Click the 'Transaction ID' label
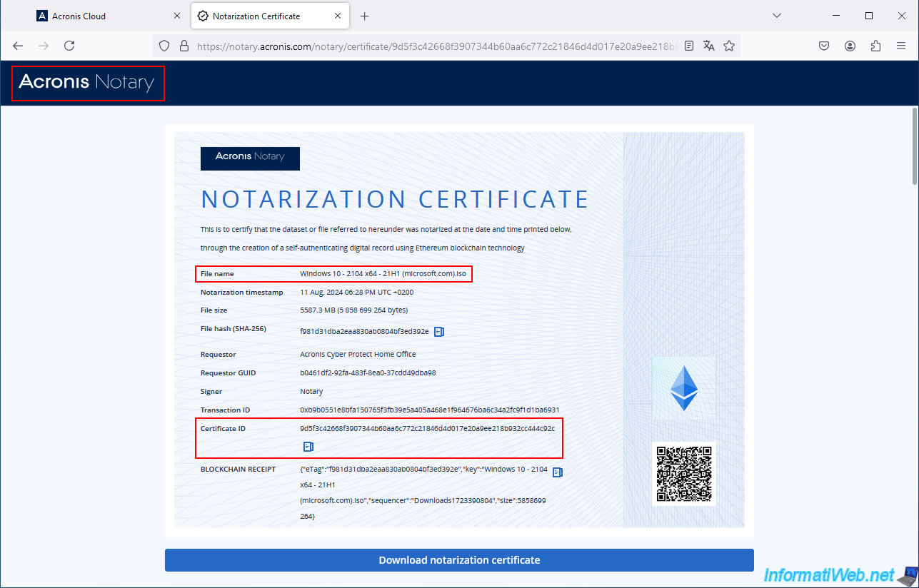Viewport: 919px width, 588px height. click(x=226, y=410)
